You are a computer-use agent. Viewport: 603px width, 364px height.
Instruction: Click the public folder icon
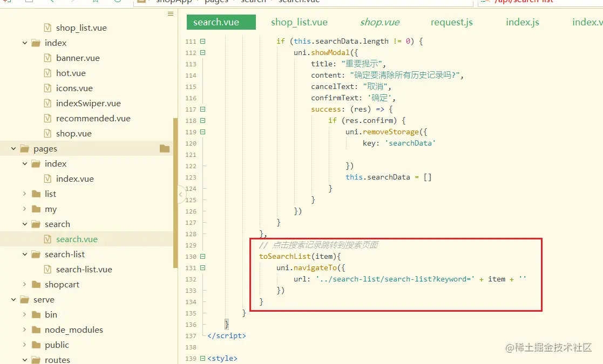(36, 345)
